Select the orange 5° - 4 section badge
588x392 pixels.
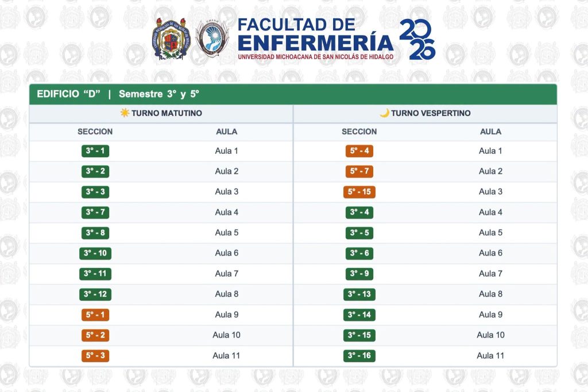[x=359, y=151]
